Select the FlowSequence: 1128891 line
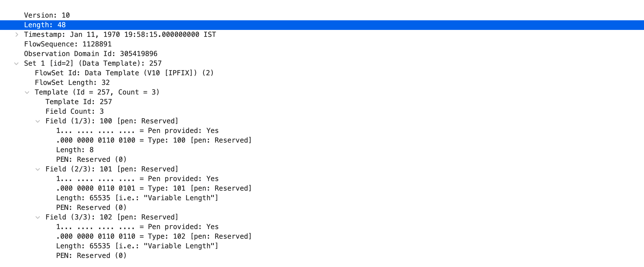644x267 pixels. [x=68, y=44]
